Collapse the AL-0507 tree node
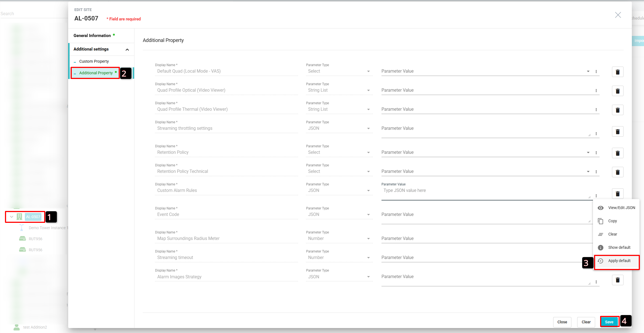Viewport: 644px width, 333px height. 11,217
